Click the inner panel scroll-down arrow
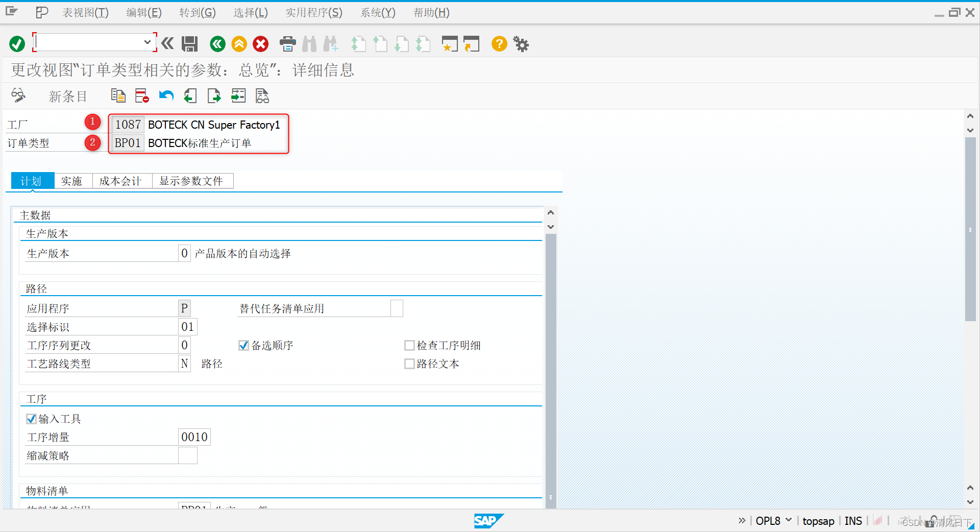980x532 pixels. 551,227
